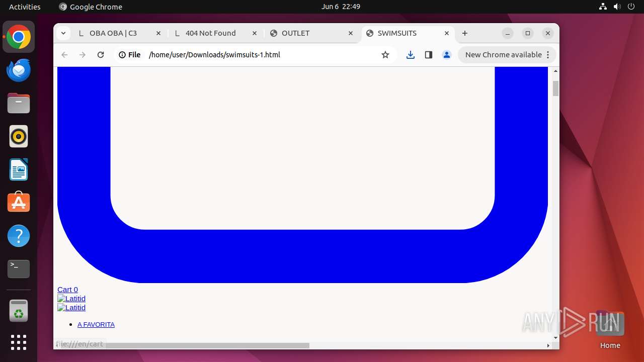Click the vertical scrollbar thumb

[555, 88]
